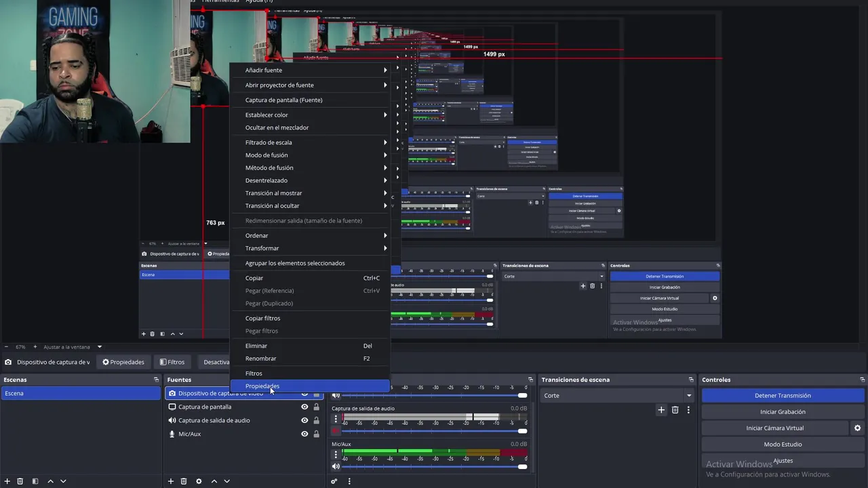Image resolution: width=868 pixels, height=488 pixels.
Task: Choose Propiedades in the context menu
Action: pos(310,386)
